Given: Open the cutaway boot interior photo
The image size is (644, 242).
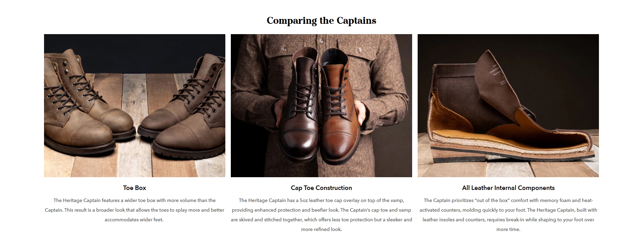Looking at the screenshot, I should pos(508,105).
